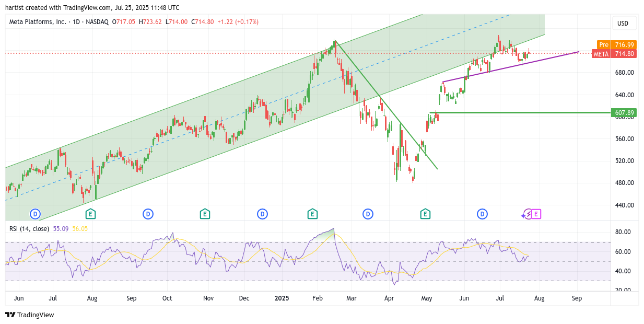Click the 560.00 price axis label
Image resolution: width=644 pixels, height=324 pixels.
pyautogui.click(x=625, y=139)
